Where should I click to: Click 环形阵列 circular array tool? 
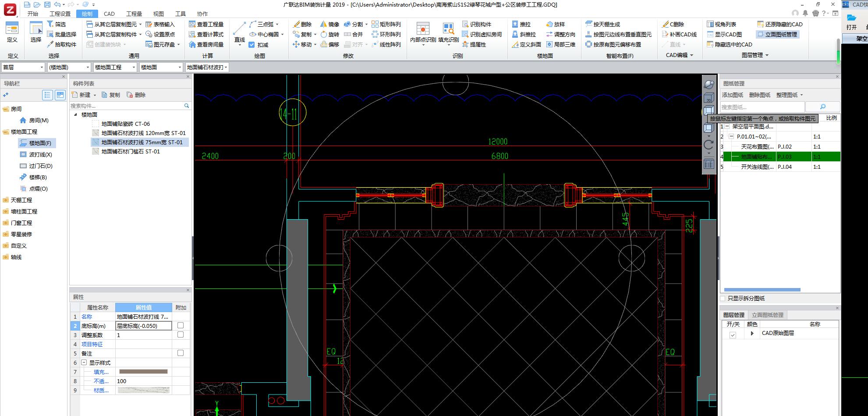(386, 34)
